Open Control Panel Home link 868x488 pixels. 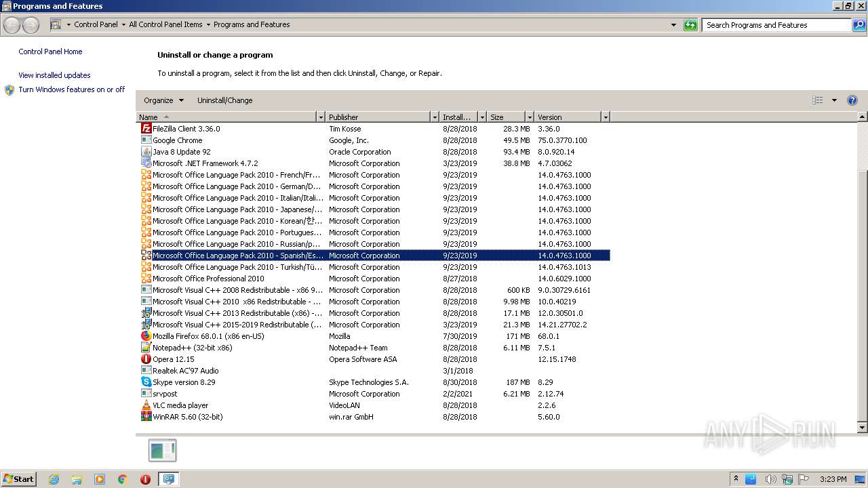50,52
